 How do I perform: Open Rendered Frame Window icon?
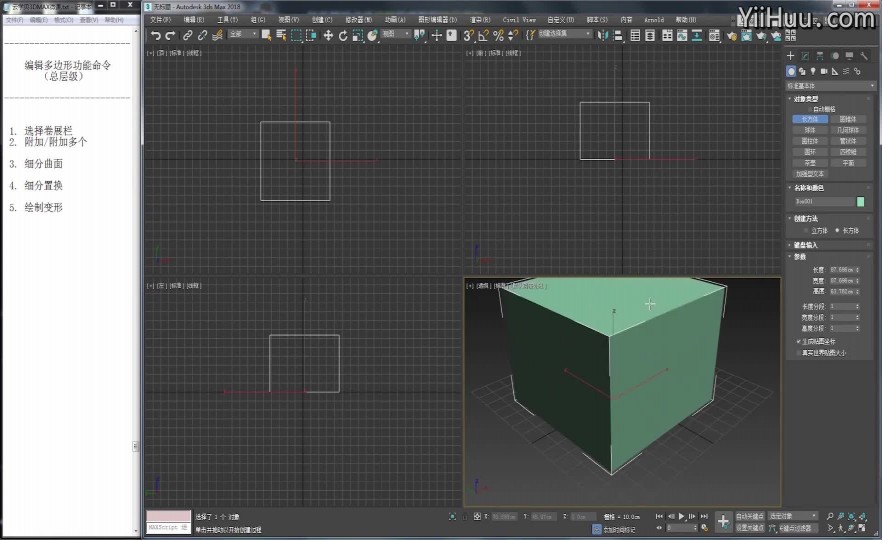pyautogui.click(x=746, y=35)
